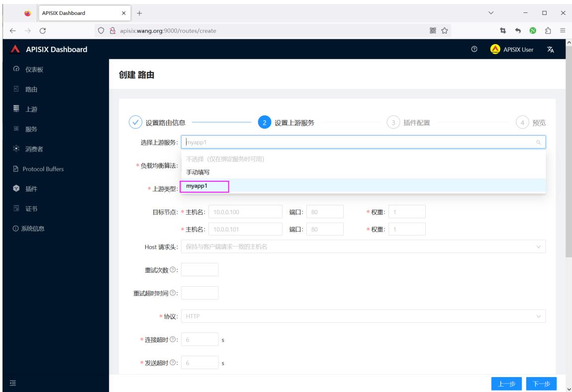Viewport: 572px width, 392px height.
Task: Open a new browser tab with plus
Action: point(139,13)
